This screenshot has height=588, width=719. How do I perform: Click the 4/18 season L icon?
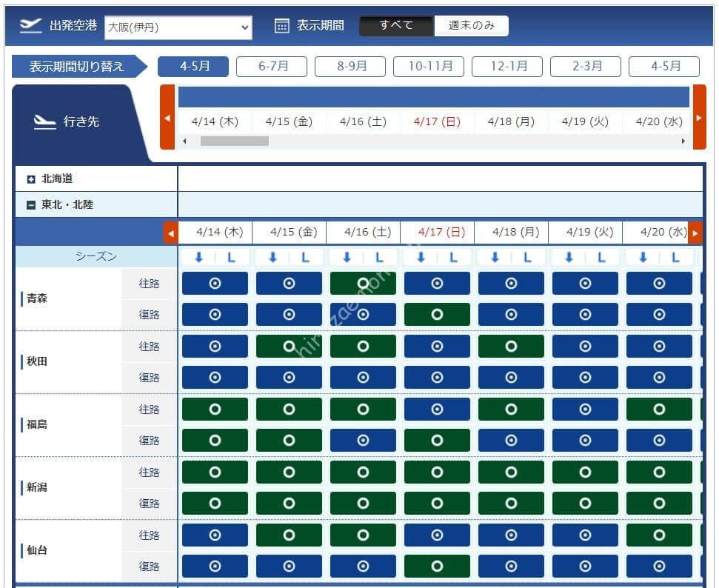pyautogui.click(x=527, y=257)
